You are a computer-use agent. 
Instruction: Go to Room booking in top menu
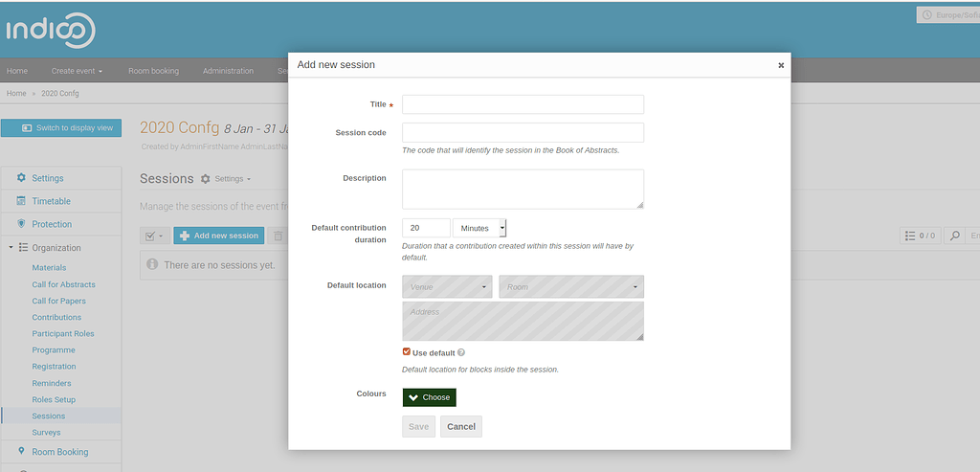pyautogui.click(x=153, y=71)
